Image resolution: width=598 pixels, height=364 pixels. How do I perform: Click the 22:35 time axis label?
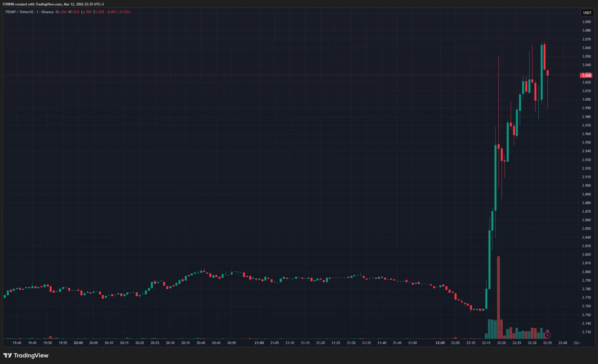pyautogui.click(x=547, y=343)
